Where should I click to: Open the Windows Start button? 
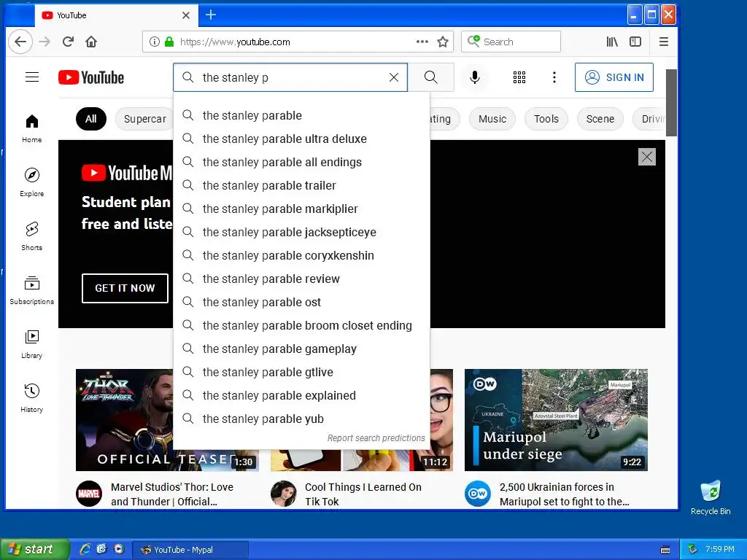tap(34, 549)
